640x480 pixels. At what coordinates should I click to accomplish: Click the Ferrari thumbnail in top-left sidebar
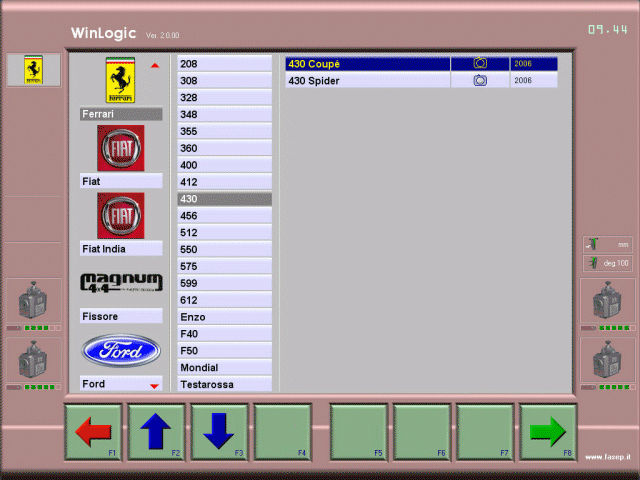pyautogui.click(x=33, y=70)
